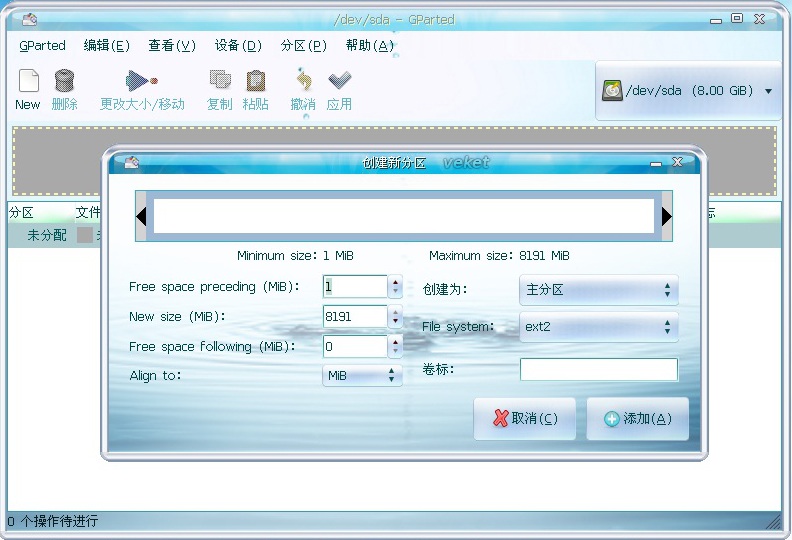Open the 查看(V) menu
Image resolution: width=792 pixels, height=540 pixels.
pyautogui.click(x=172, y=46)
